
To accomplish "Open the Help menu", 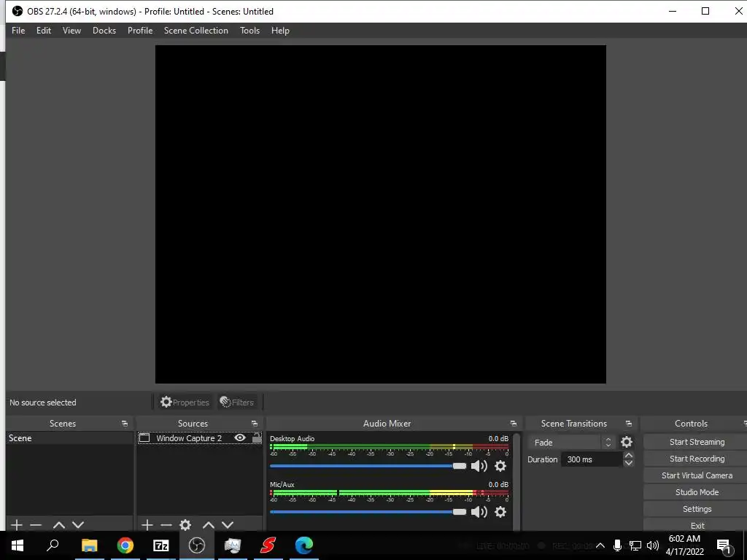I will click(x=280, y=31).
